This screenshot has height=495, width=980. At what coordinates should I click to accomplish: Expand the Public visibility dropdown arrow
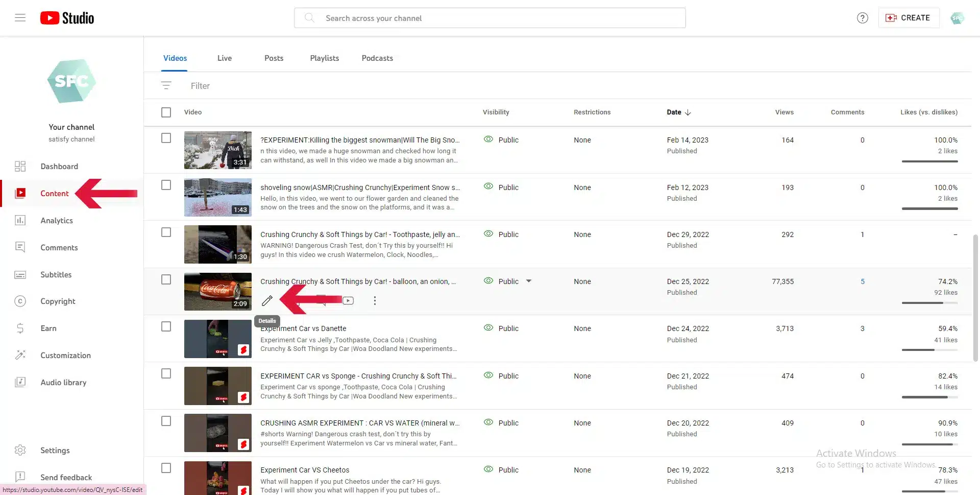click(529, 281)
